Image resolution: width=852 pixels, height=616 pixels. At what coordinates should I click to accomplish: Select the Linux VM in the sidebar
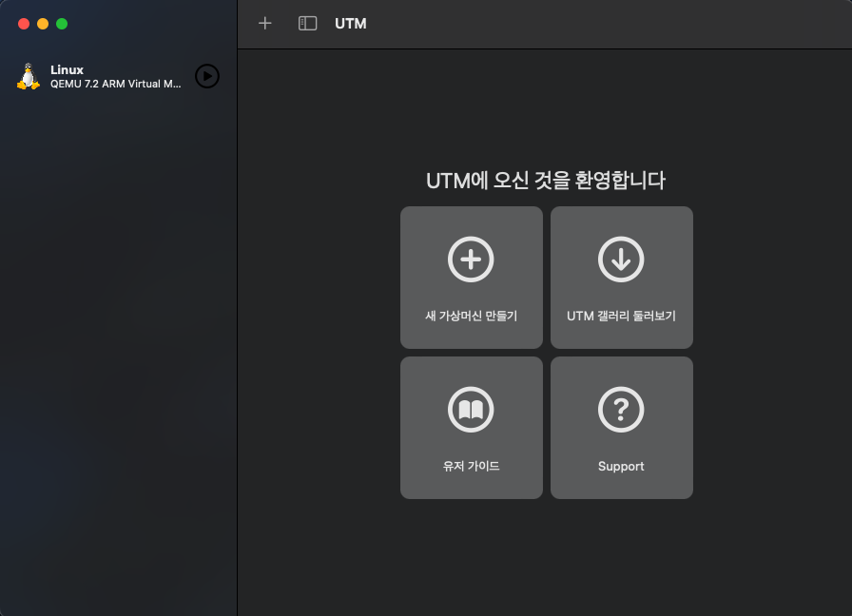coord(118,76)
